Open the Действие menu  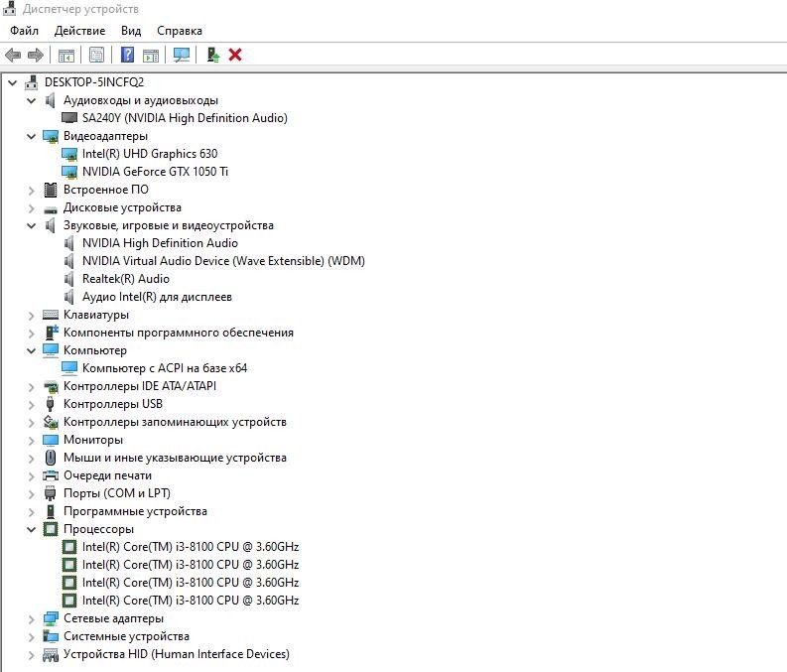tap(79, 31)
